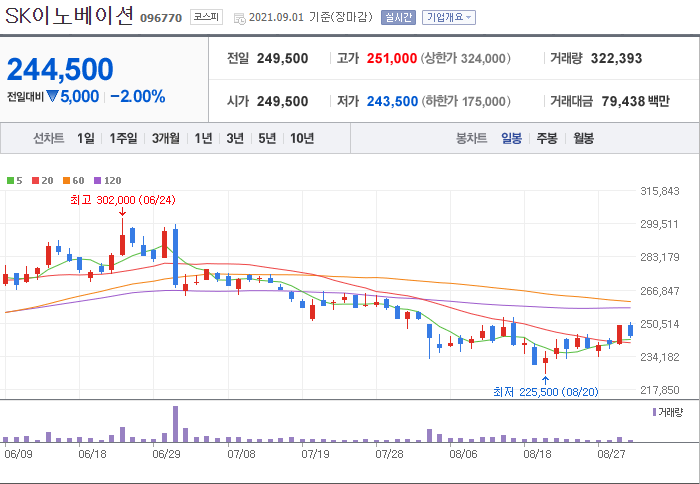
Task: Click the green 5-day moving average swatch
Action: click(x=10, y=180)
